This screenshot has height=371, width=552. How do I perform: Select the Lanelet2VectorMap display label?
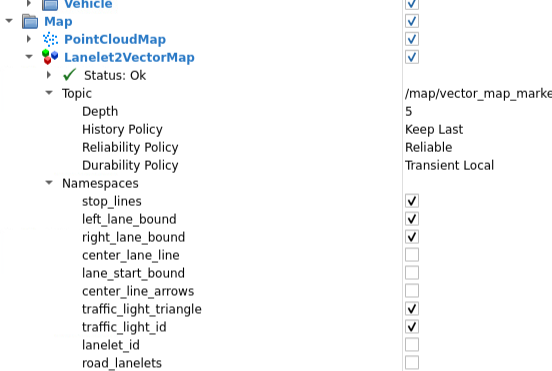[129, 57]
